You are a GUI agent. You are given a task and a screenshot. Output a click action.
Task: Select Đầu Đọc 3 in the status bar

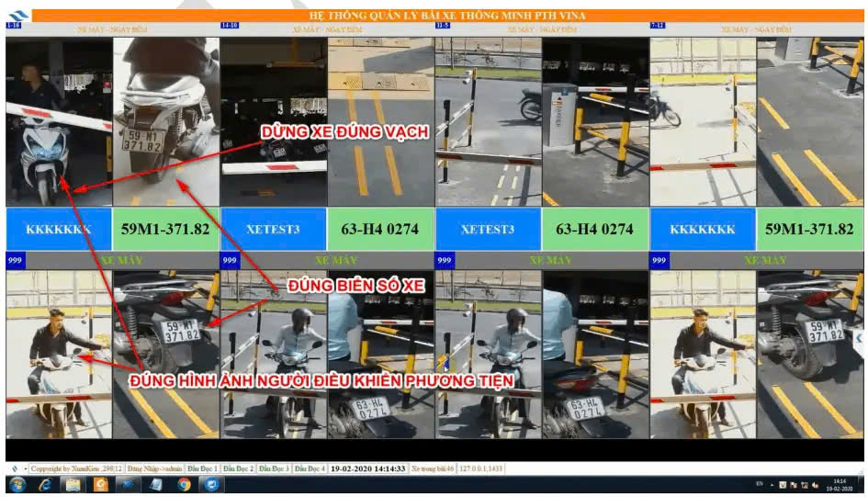pos(275,469)
